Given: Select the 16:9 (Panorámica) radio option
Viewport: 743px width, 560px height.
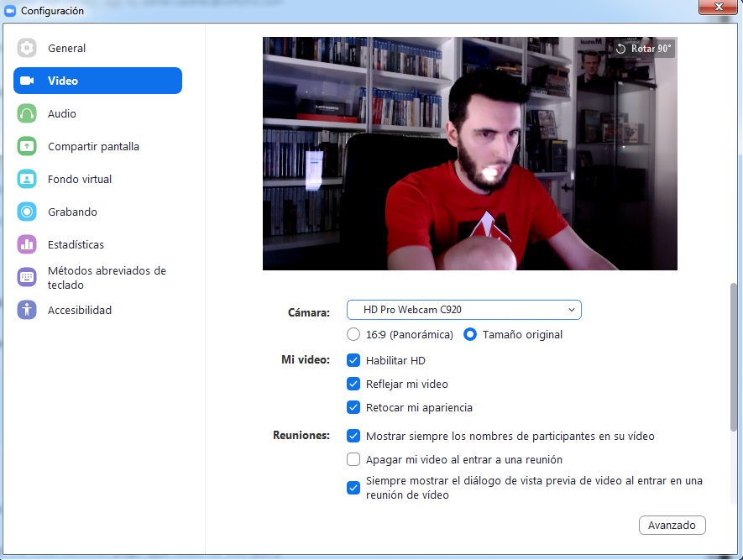Looking at the screenshot, I should pos(353,334).
